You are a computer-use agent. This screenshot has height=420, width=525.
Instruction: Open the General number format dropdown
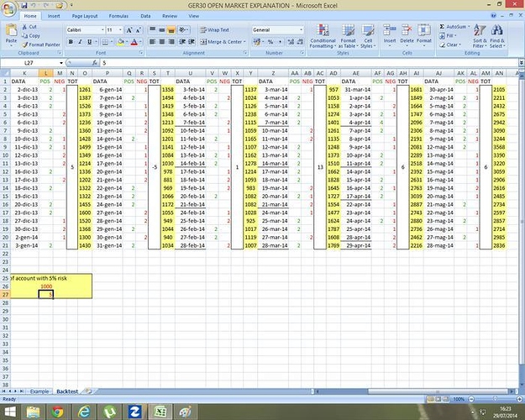301,30
